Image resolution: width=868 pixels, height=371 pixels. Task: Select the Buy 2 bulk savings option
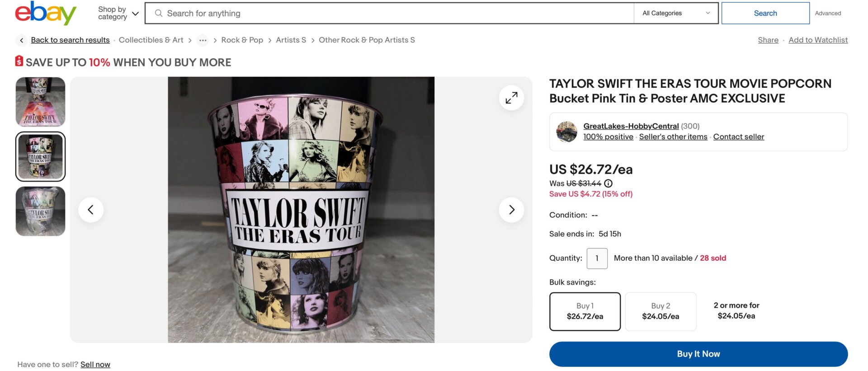tap(660, 311)
